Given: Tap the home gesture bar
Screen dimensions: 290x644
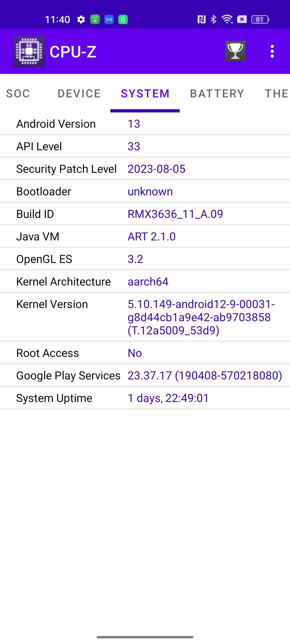Looking at the screenshot, I should (145, 637).
